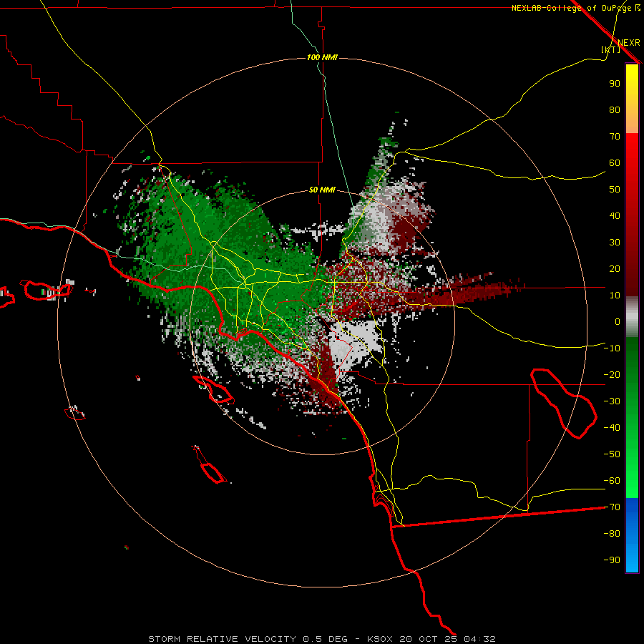
Task: Click the 90 value on velocity scale
Action: (x=615, y=84)
